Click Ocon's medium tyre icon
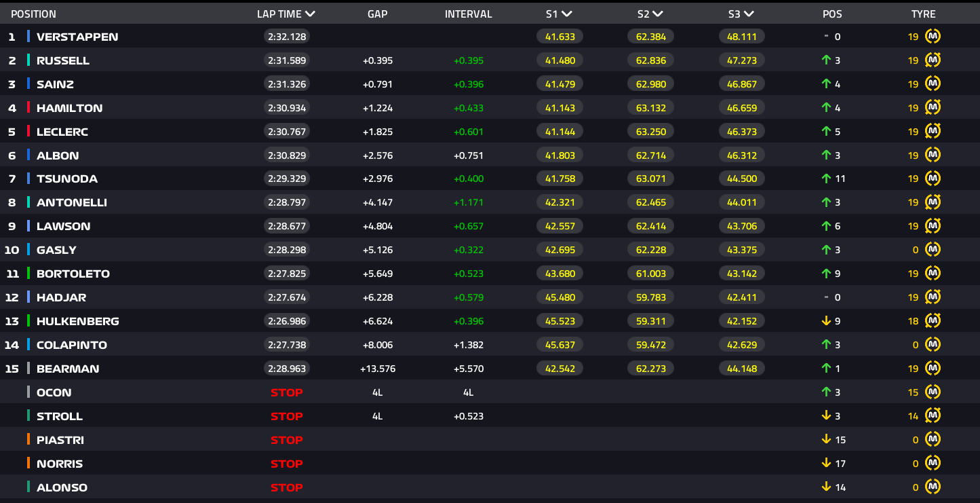Viewport: 980px width, 503px height. pos(933,392)
